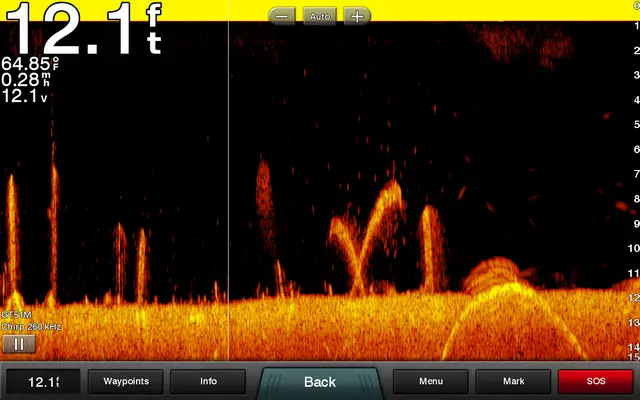Open the Info page
640x400 pixels.
pos(208,381)
